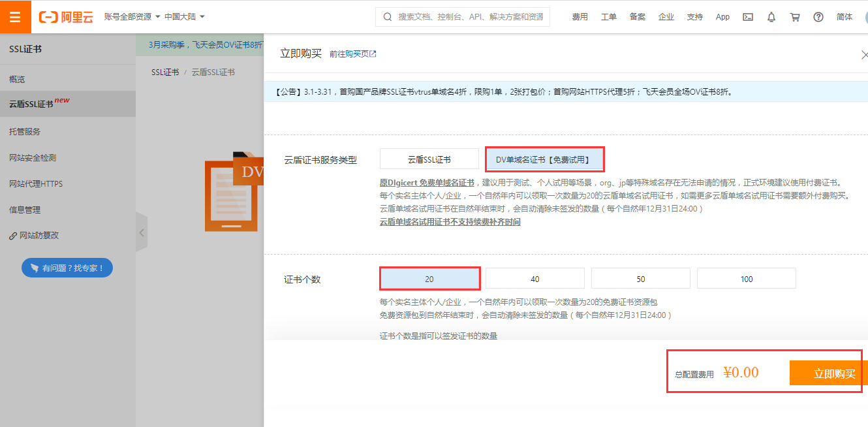Open the 备案 menu
The width and height of the screenshot is (868, 427).
click(x=637, y=17)
